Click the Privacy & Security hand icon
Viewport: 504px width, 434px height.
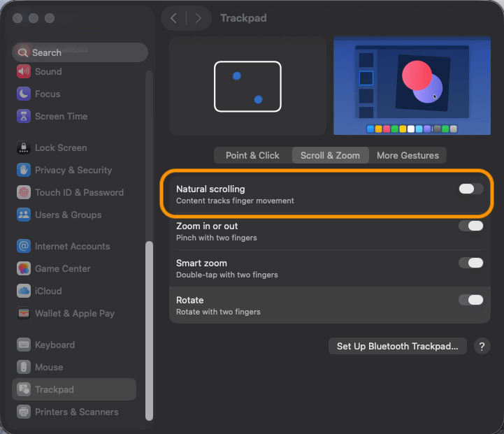coord(24,170)
